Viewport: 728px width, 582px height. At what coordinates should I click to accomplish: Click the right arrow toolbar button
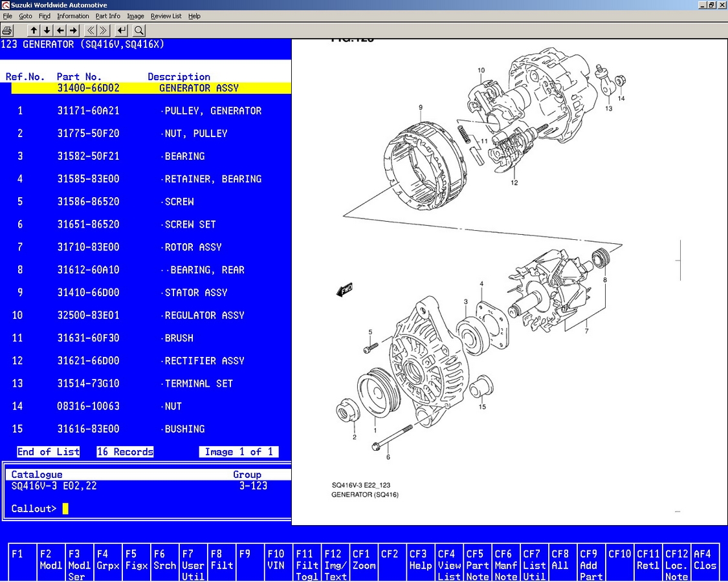coord(74,30)
